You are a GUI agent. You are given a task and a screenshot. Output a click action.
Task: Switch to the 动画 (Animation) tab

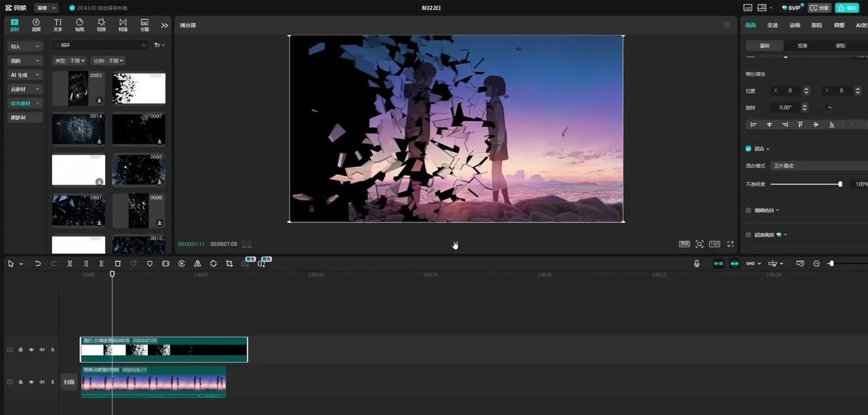795,25
